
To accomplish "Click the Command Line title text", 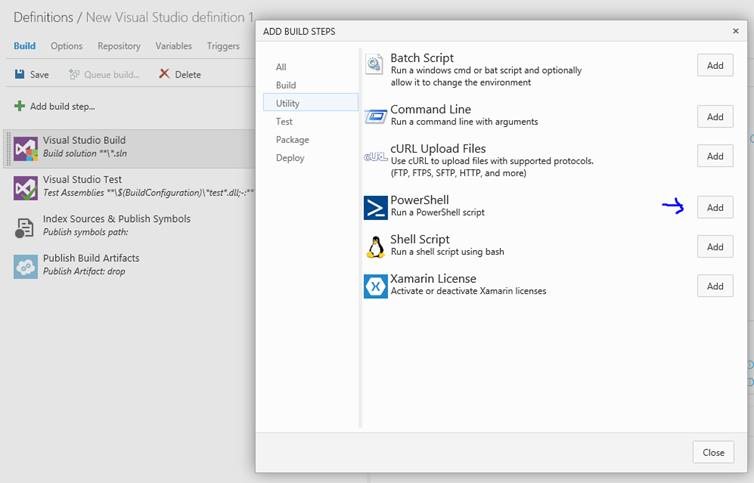I will pos(430,109).
